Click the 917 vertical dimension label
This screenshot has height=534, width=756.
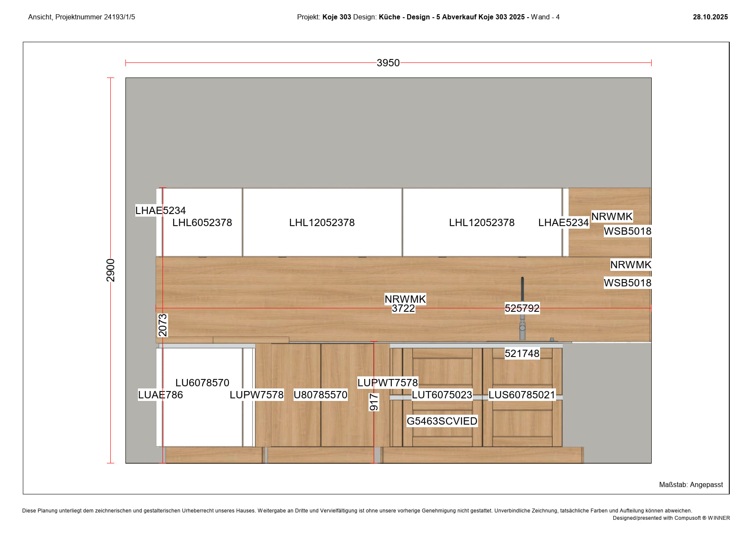point(374,402)
